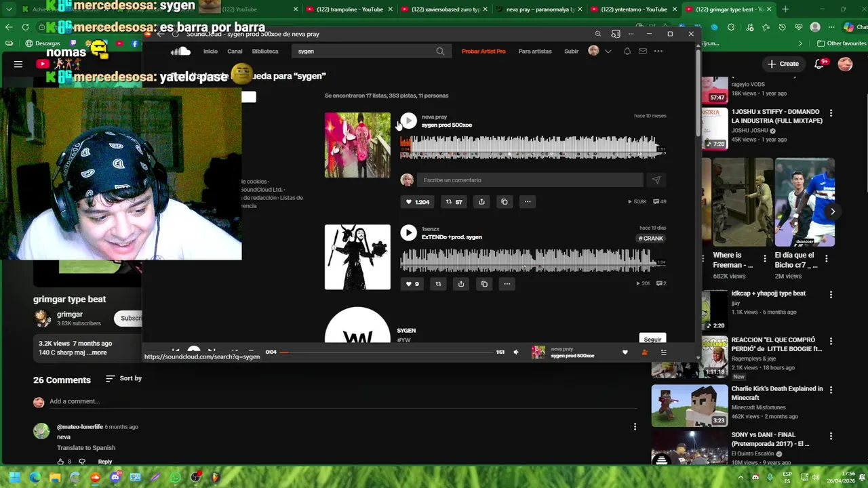Viewport: 868px width, 488px height.
Task: Like 'sygen prod 500xoe' with 1.204 likes
Action: (417, 202)
